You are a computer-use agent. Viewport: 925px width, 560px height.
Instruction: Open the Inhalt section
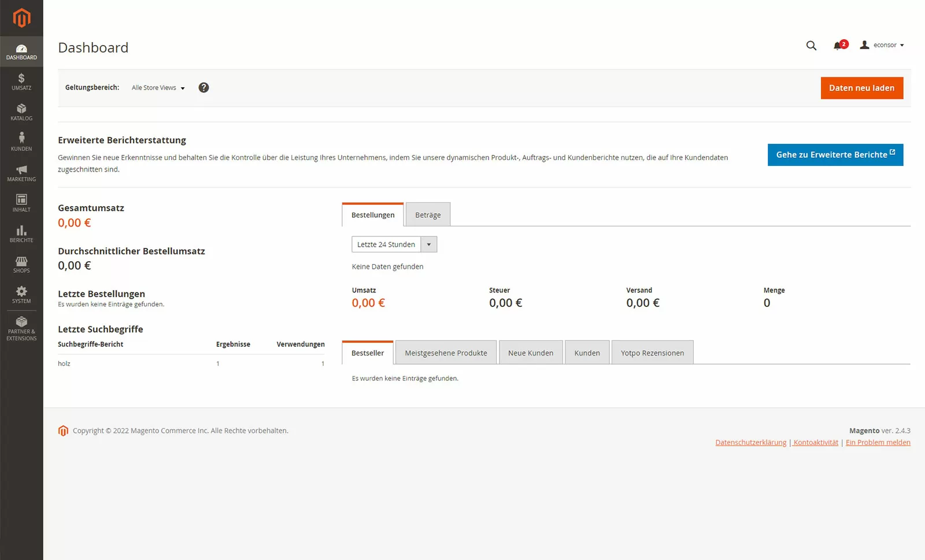click(21, 203)
